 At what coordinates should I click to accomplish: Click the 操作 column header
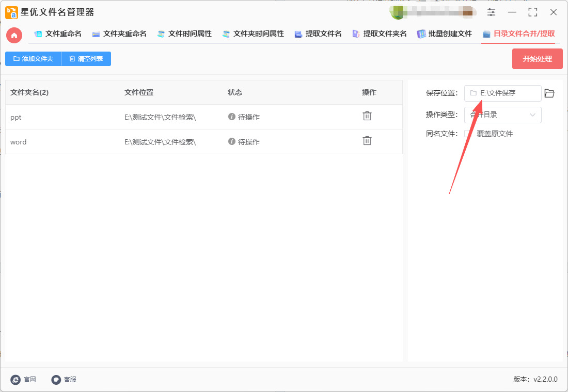[x=369, y=92]
